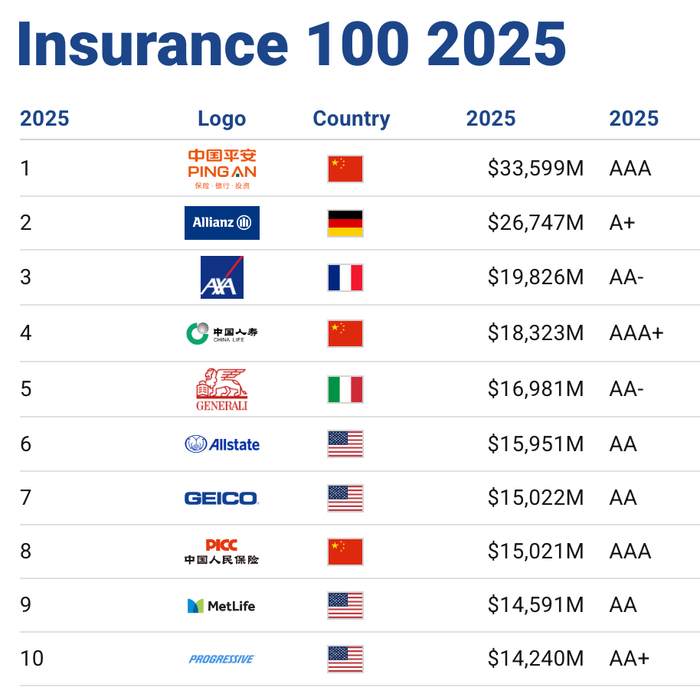Select the MetLife logo
This screenshot has width=700, height=691.
pyautogui.click(x=221, y=605)
